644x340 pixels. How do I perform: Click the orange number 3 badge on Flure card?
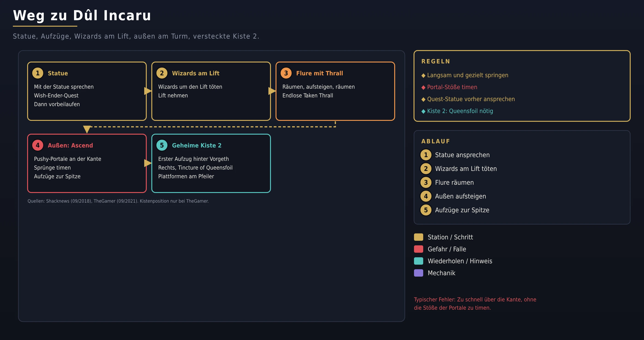286,73
